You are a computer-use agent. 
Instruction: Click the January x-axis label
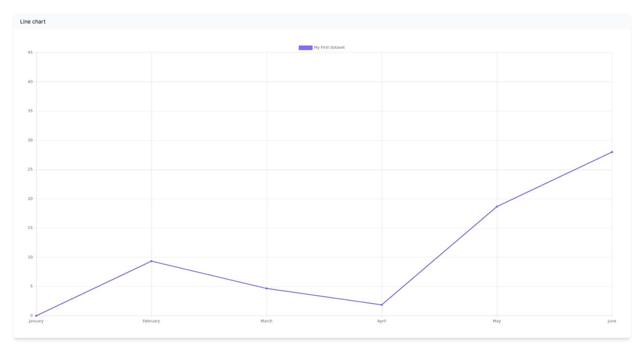(x=36, y=321)
